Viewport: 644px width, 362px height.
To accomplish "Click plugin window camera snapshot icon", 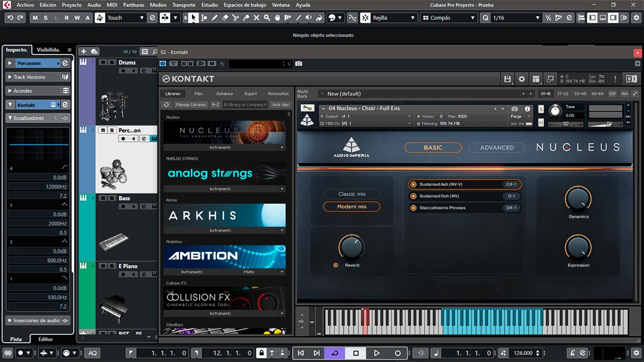I will (298, 63).
